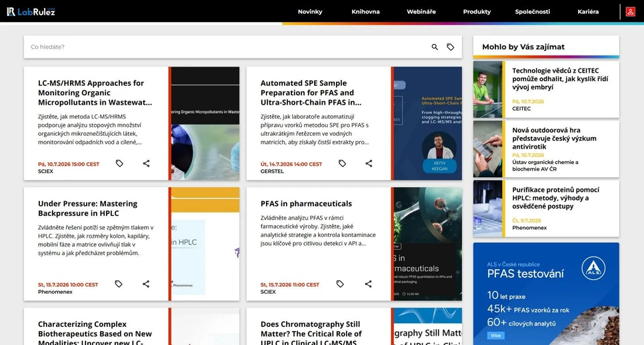Open article 'Purifikace proteinů pomocí HPLC'

coord(556,198)
